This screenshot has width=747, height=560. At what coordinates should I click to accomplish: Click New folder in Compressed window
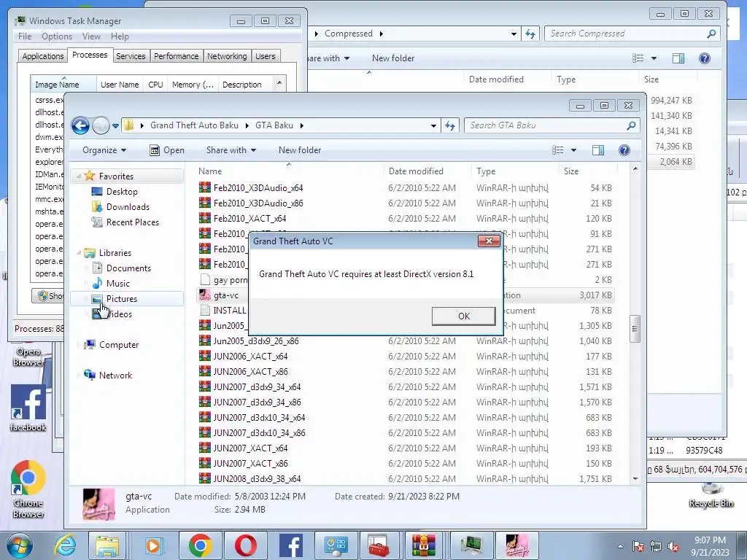tap(393, 58)
